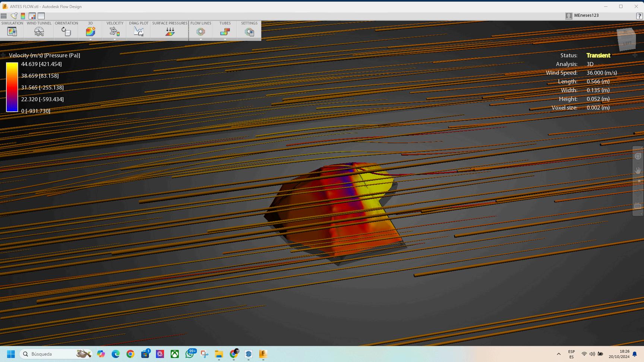Click the legend value 22.320 [-593.434]

pyautogui.click(x=42, y=99)
